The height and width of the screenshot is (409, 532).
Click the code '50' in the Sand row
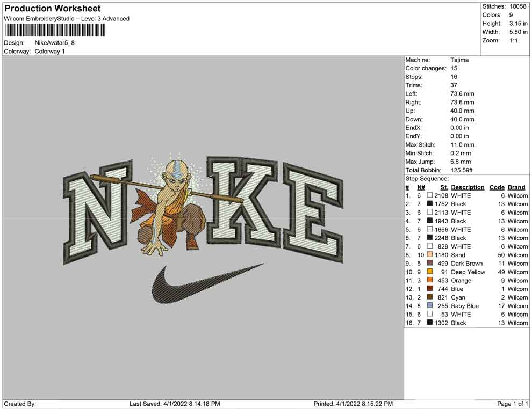click(x=501, y=255)
